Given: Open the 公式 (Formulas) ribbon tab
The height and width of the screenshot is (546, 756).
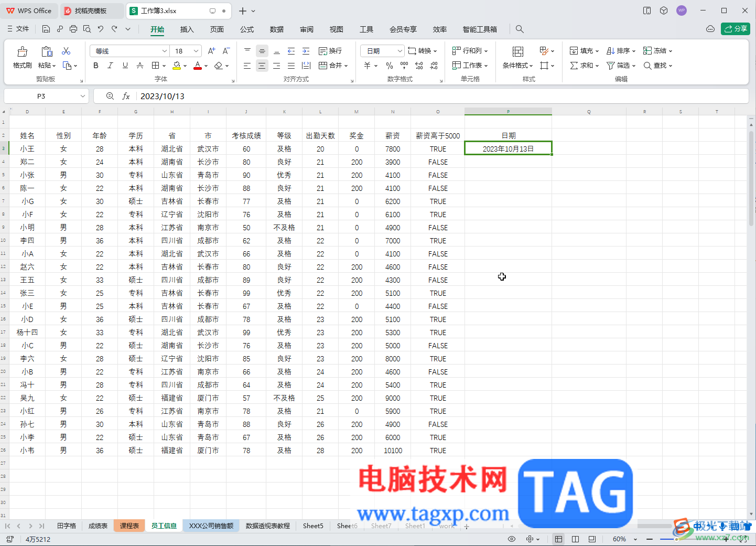Looking at the screenshot, I should [x=247, y=29].
